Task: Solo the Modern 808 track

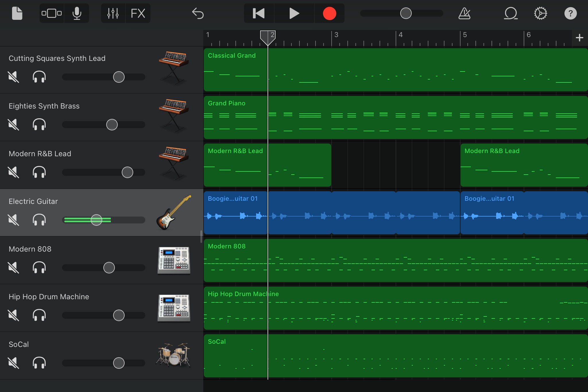Action: 39,268
